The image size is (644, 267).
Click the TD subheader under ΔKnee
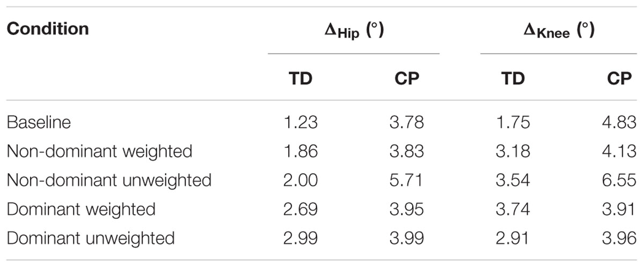tap(514, 79)
